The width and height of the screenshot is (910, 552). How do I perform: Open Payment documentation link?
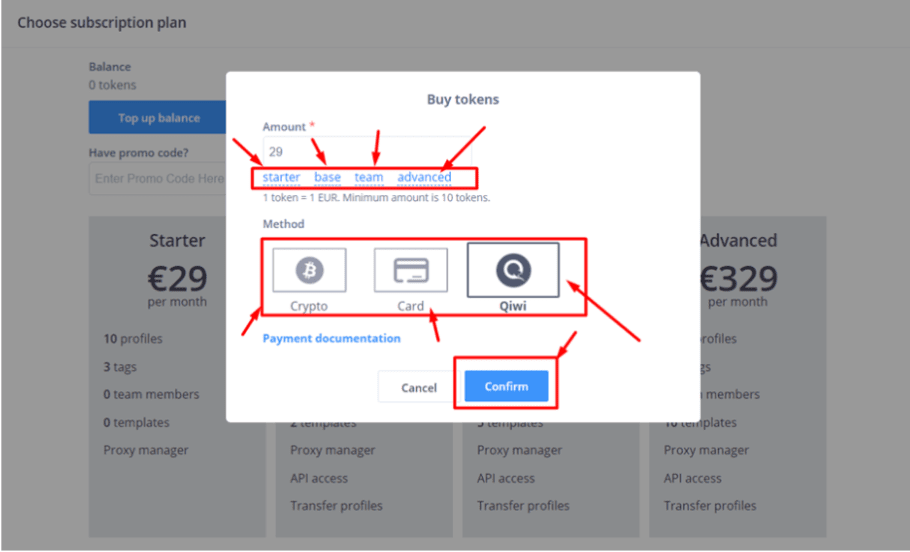coord(331,338)
